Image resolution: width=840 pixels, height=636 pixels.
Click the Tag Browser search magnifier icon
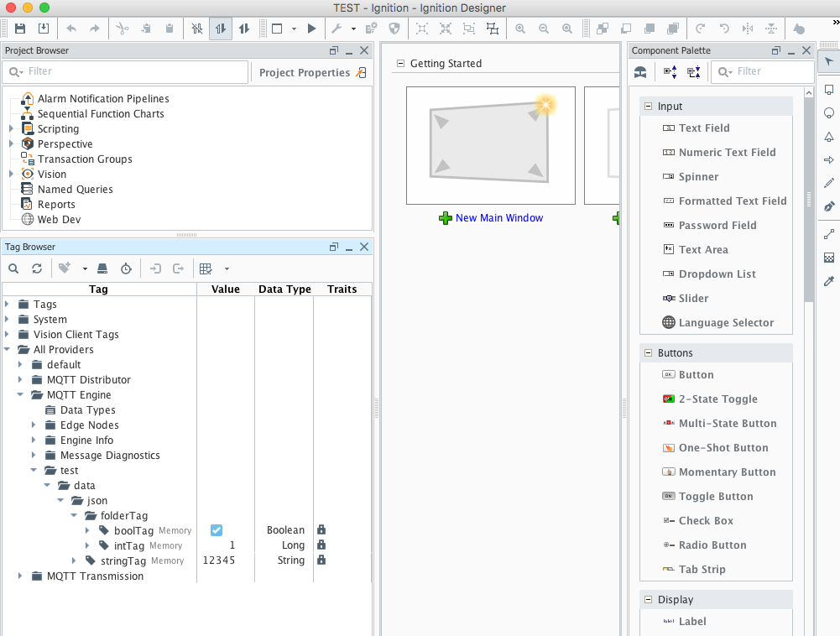click(13, 268)
